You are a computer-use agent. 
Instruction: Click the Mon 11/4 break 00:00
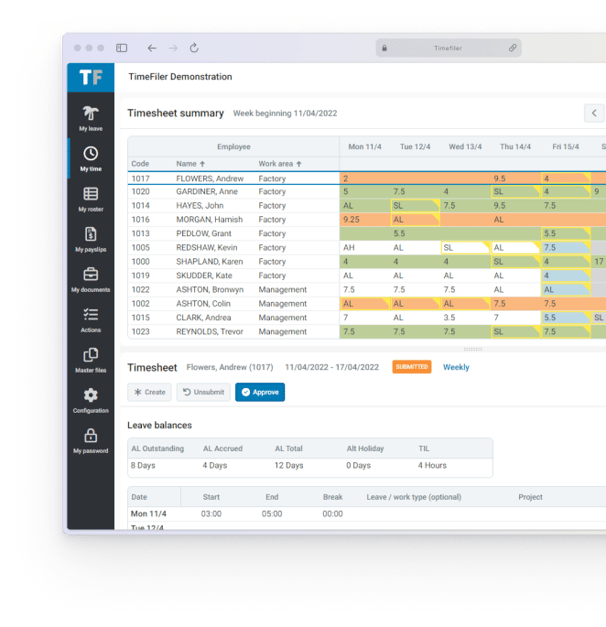[333, 514]
